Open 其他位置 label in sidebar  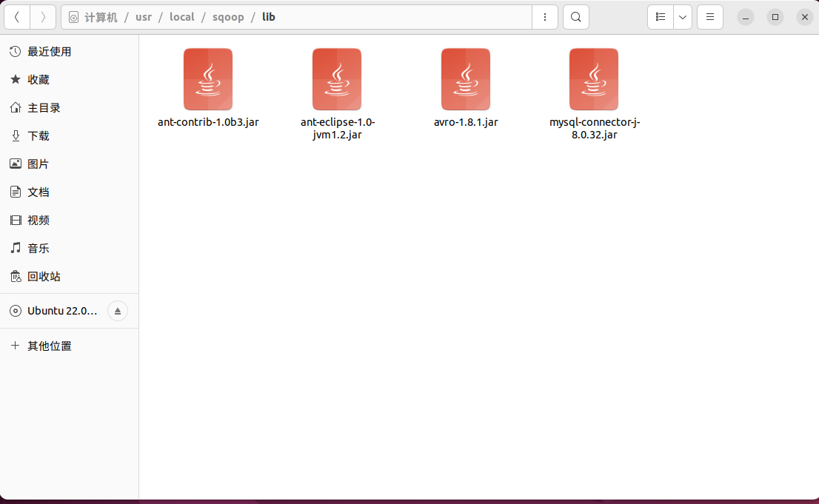point(49,346)
